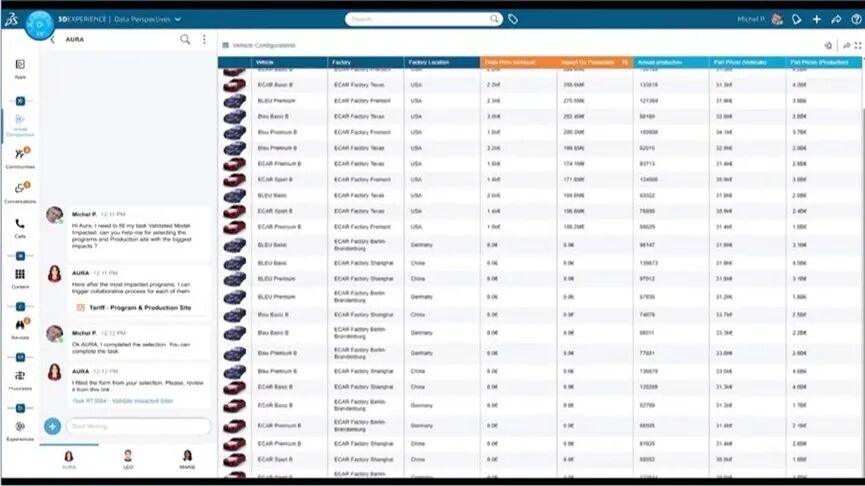Click the plus add icon in top bar
The image size is (865, 486).
pos(816,19)
